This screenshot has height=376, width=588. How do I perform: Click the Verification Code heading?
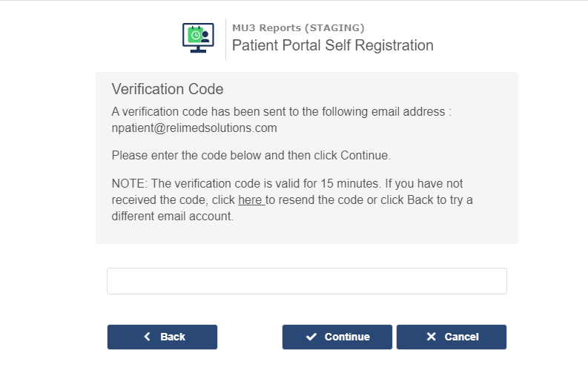(168, 89)
